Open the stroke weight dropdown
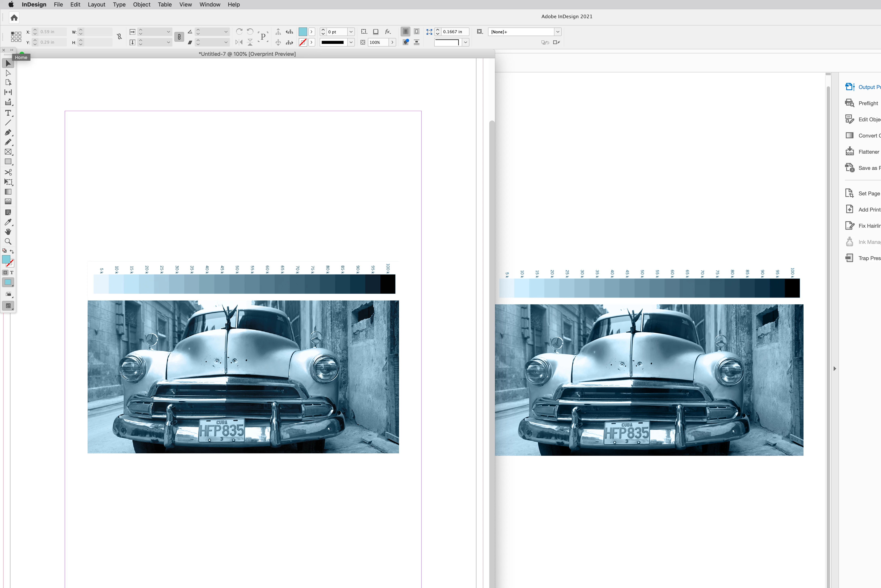The width and height of the screenshot is (881, 588). coord(351,32)
